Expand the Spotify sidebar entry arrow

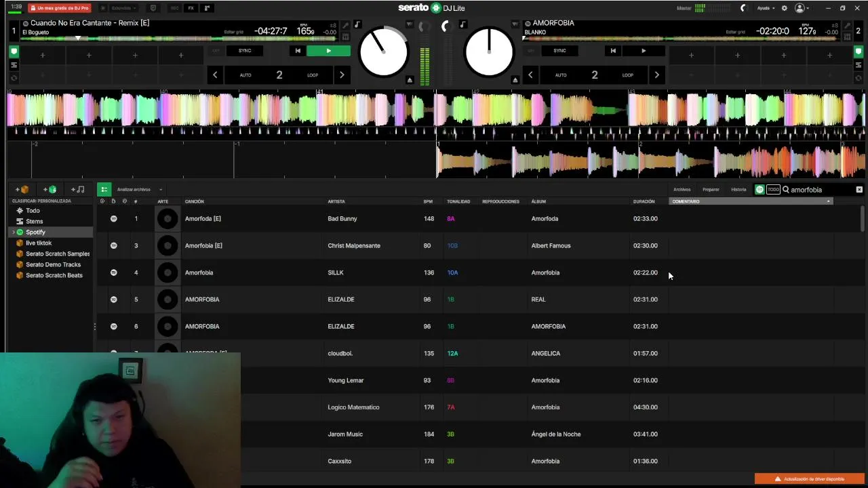coord(13,232)
